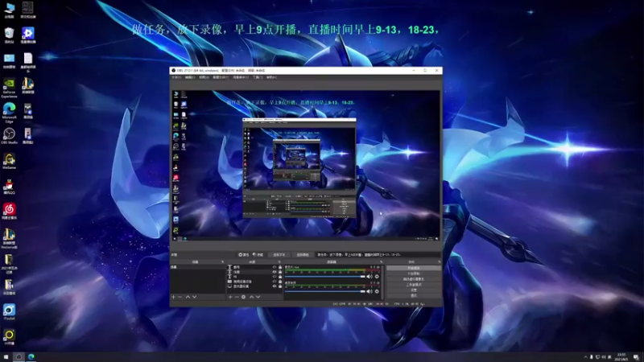
Task: Open the 网易云音乐 red desktop icon
Action: (9, 212)
